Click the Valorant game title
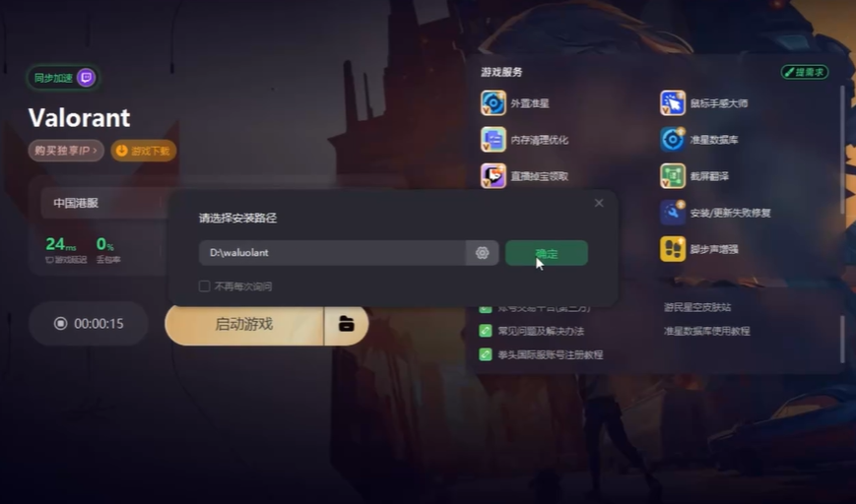This screenshot has height=504, width=856. coord(79,118)
